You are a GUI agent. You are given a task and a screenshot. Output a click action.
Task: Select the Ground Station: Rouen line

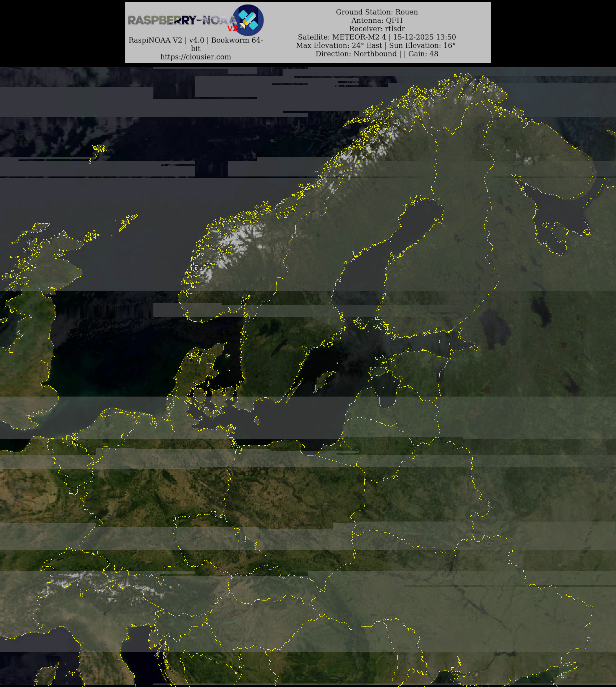[376, 12]
